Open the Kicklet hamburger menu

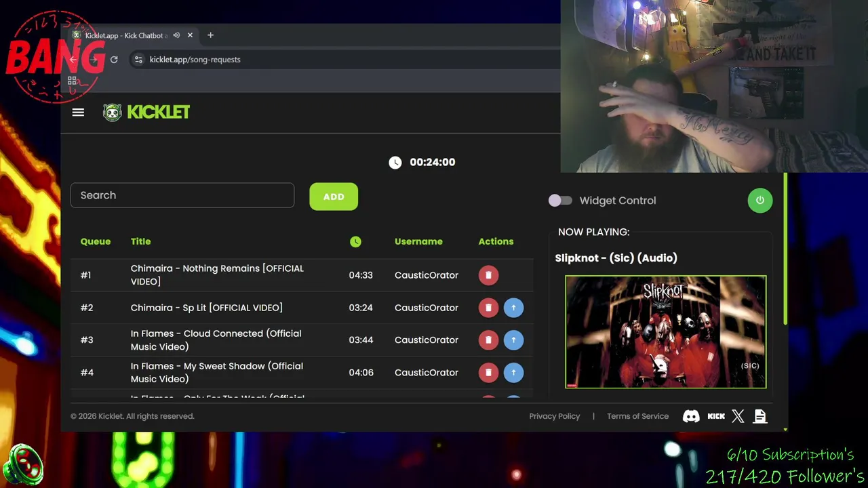tap(78, 113)
